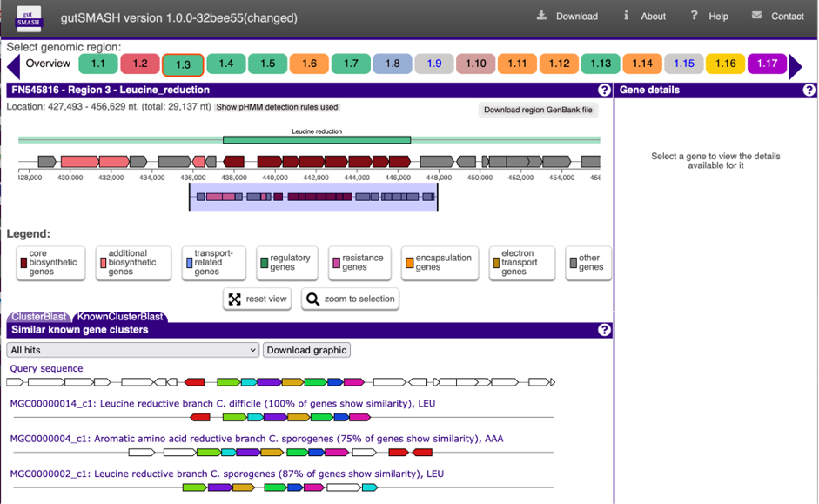Screen dimensions: 819x504
Task: Toggle the core biosynthetic genes legend
Action: pyautogui.click(x=50, y=263)
